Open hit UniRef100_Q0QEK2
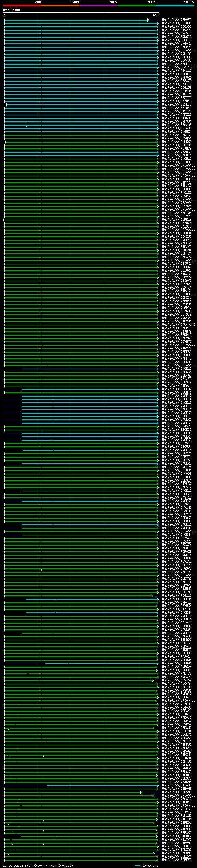This screenshot has width=197, height=868. pyautogui.click(x=177, y=501)
